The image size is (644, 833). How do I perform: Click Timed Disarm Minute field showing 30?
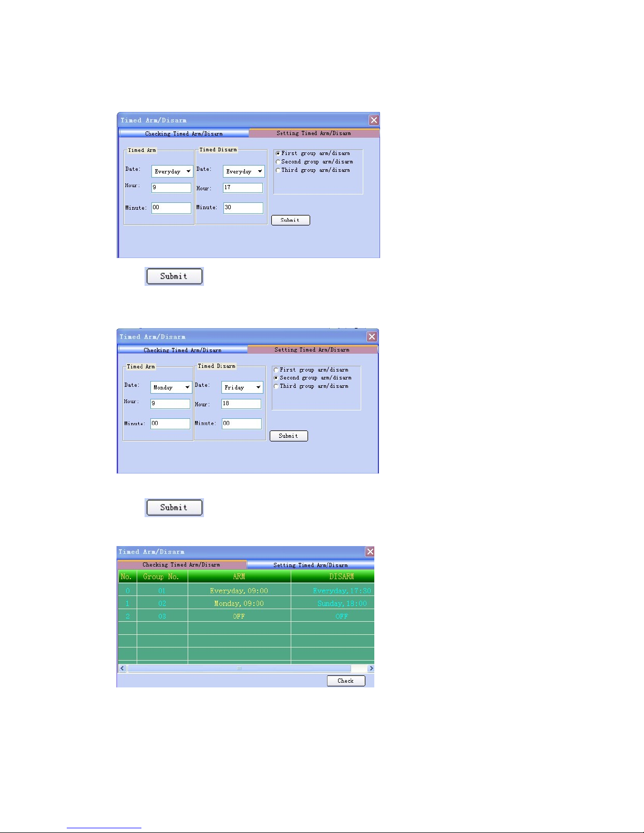click(x=243, y=208)
